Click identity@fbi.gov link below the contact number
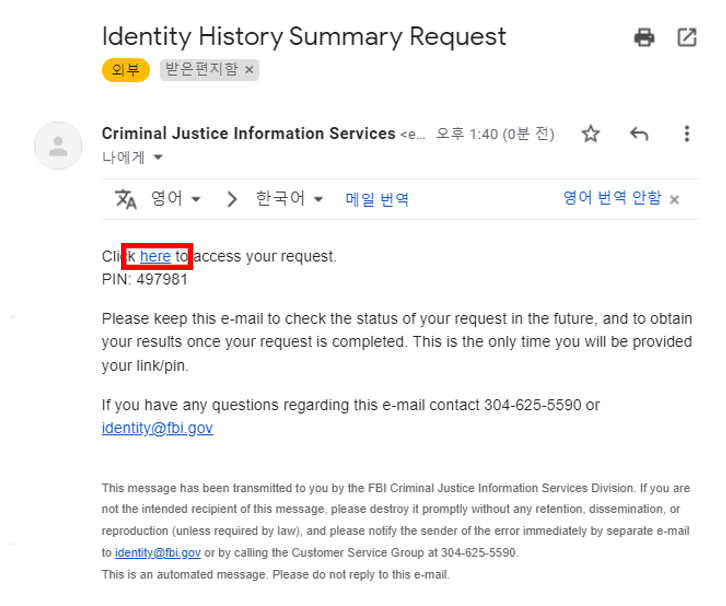The height and width of the screenshot is (606, 726). 157,428
